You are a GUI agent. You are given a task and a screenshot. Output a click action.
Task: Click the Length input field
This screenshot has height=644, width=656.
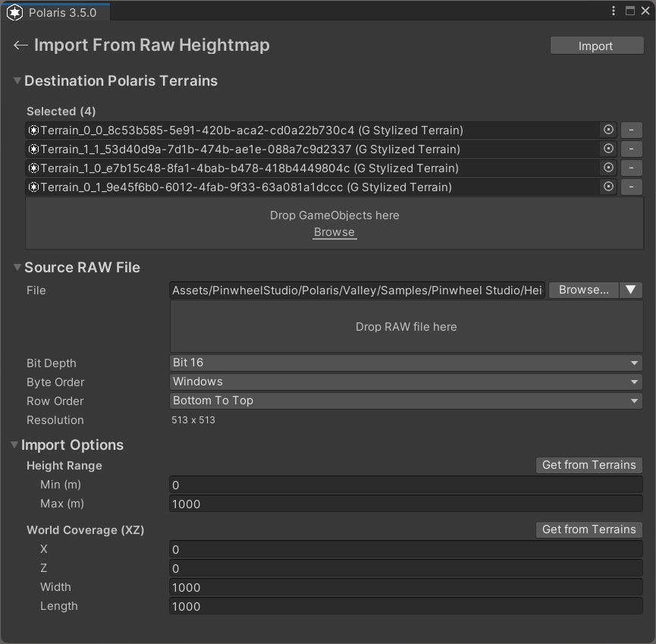[406, 606]
